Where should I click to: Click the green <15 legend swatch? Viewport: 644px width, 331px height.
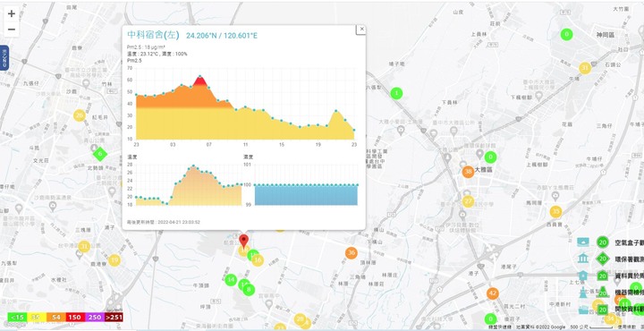17,318
